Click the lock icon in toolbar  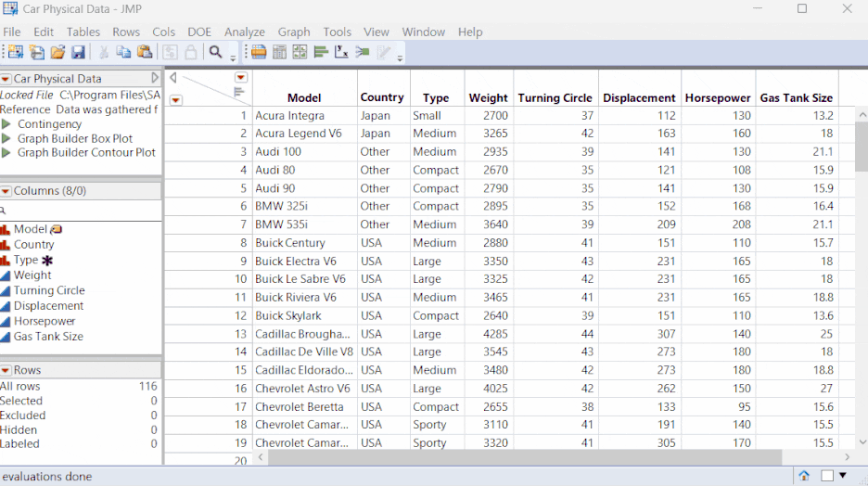point(190,52)
